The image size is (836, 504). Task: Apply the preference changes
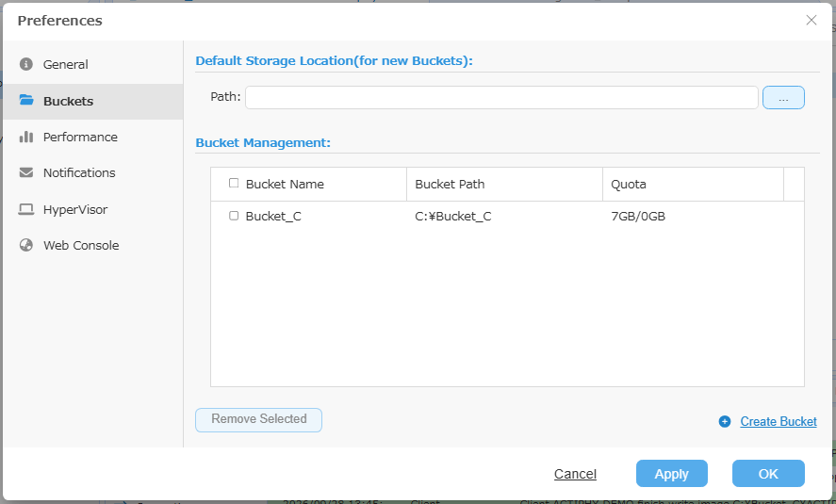tap(672, 474)
